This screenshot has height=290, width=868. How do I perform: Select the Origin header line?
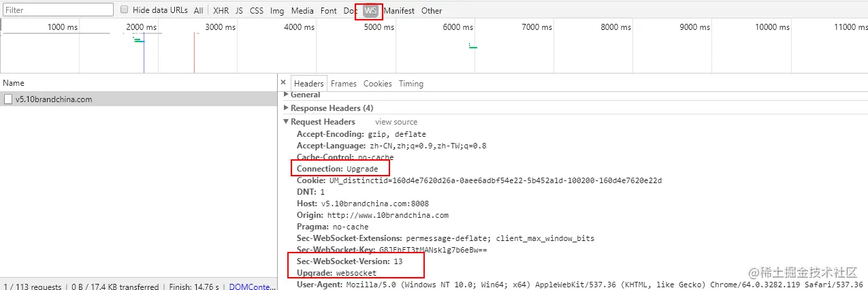tap(372, 215)
